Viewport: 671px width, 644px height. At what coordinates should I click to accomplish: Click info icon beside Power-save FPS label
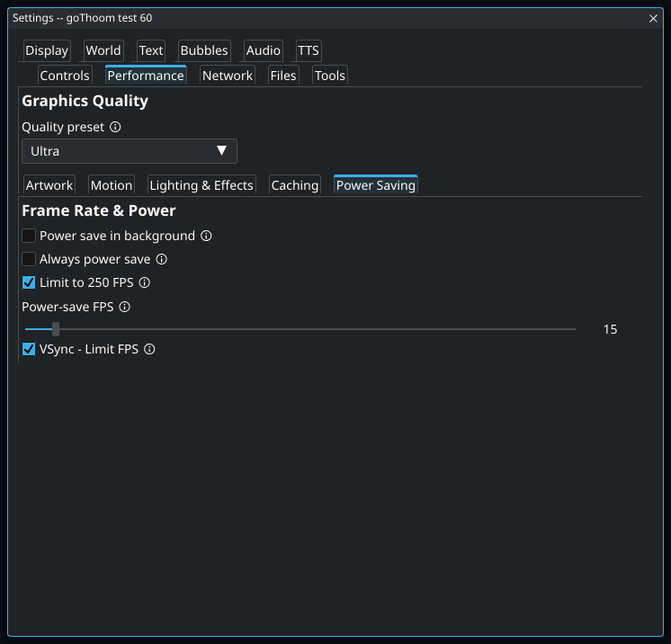pyautogui.click(x=124, y=307)
